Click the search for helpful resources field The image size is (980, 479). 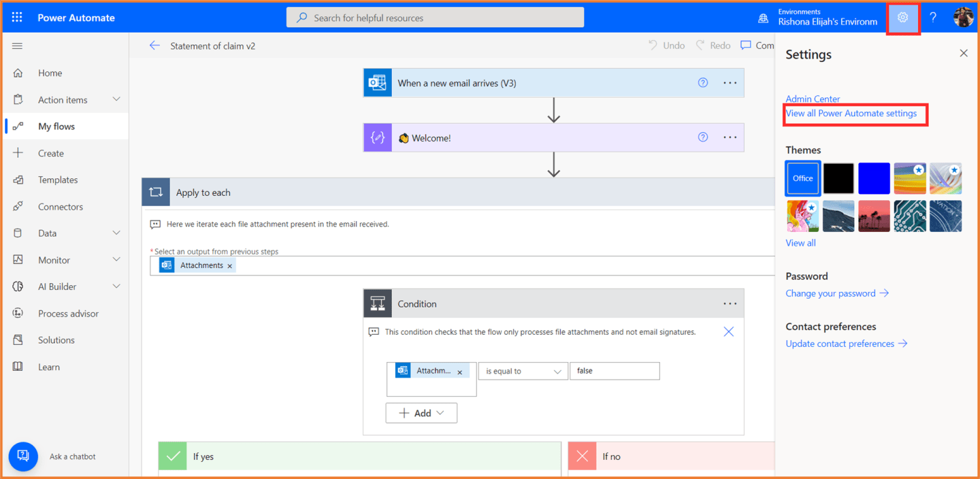[435, 17]
